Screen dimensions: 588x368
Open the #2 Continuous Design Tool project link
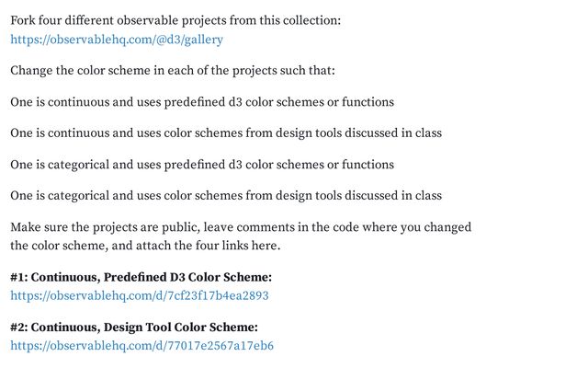[141, 346]
